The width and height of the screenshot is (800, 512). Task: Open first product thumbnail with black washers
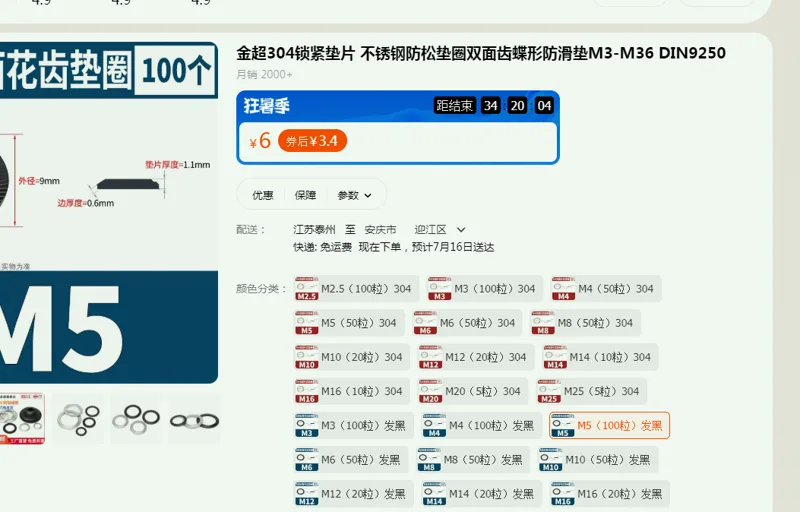[x=22, y=419]
